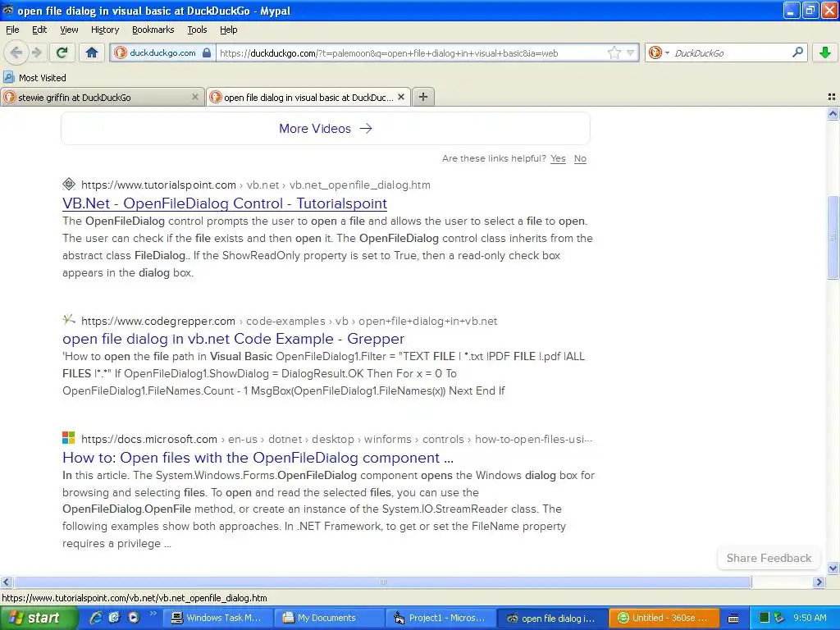
Task: Open Microsoft docs OpenFileDialog component result
Action: point(258,458)
